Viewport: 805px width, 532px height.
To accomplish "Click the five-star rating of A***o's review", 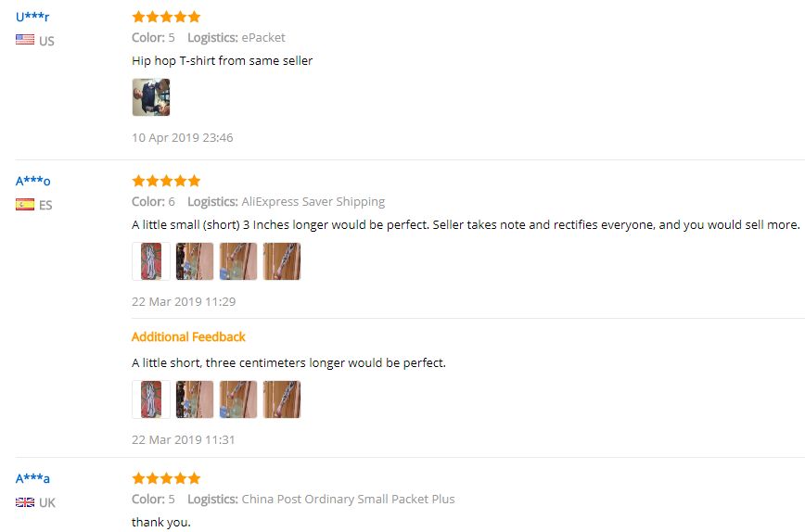I will (x=166, y=181).
